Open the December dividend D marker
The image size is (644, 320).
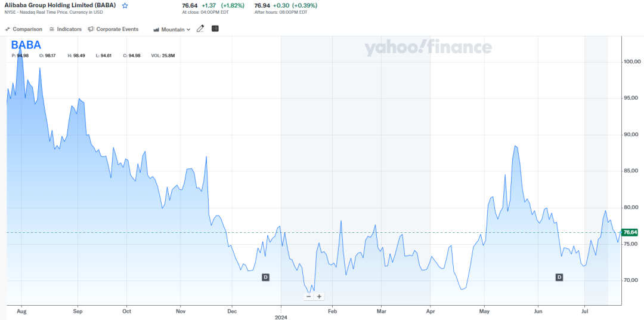265,277
